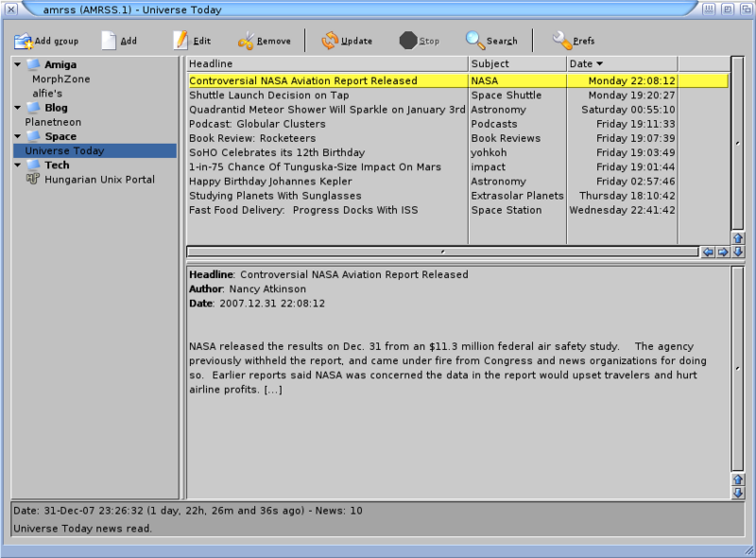Collapse the Amiga group
Image resolution: width=756 pixels, height=558 pixels.
(x=18, y=65)
